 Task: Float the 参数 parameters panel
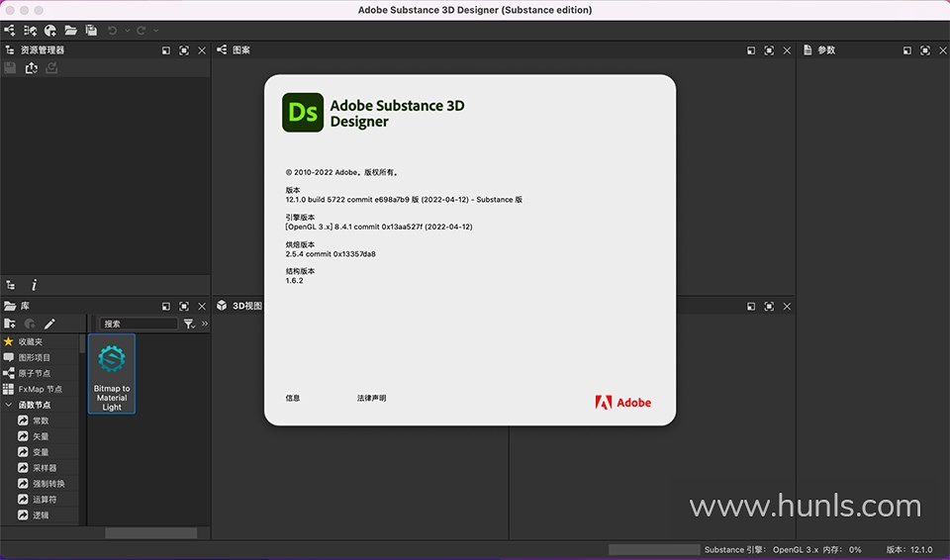pyautogui.click(x=907, y=50)
